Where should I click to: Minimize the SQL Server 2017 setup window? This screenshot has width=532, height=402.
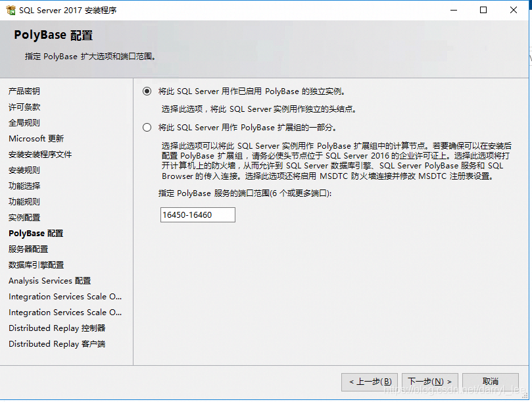(454, 10)
